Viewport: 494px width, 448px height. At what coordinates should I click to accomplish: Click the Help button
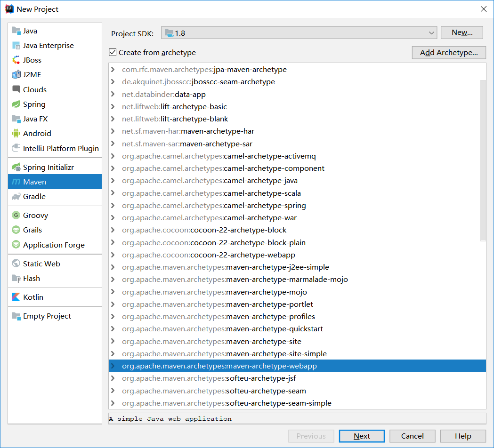coord(463,436)
